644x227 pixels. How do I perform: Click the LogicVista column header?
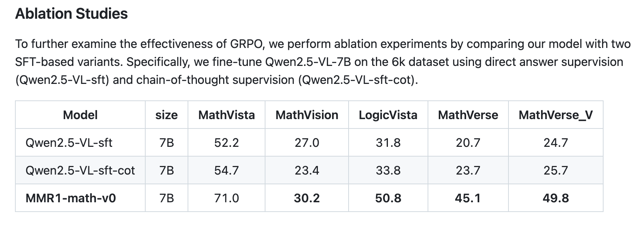388,115
